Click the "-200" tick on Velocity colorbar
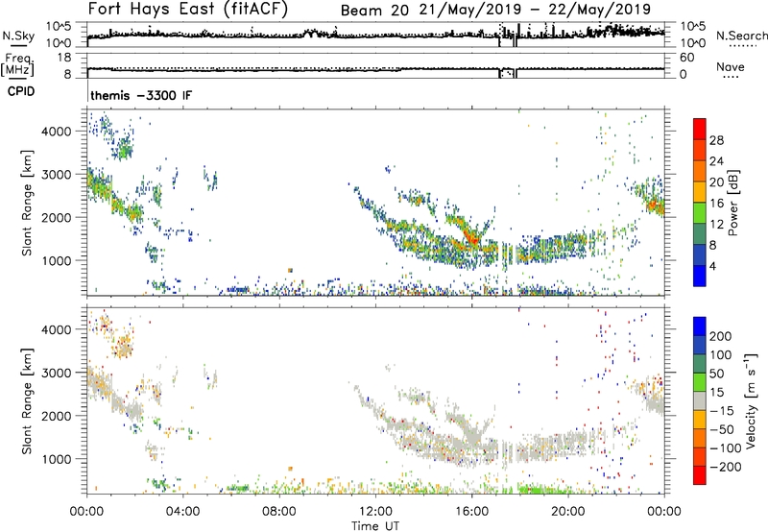Screen dimensions: 768x532 point(726,467)
